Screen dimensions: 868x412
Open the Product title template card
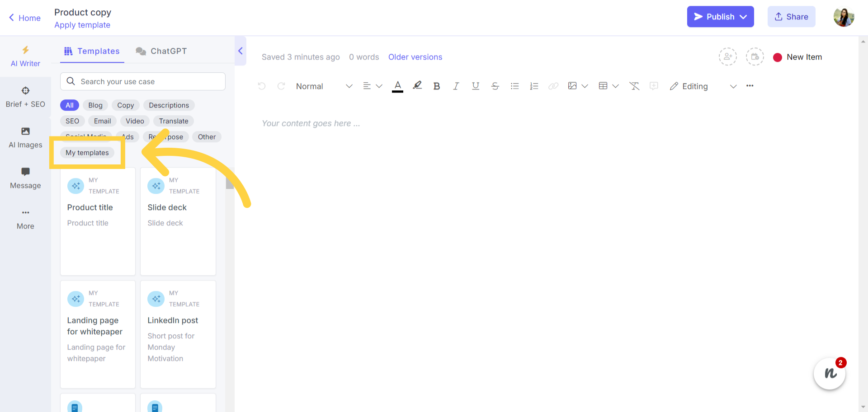pos(98,221)
